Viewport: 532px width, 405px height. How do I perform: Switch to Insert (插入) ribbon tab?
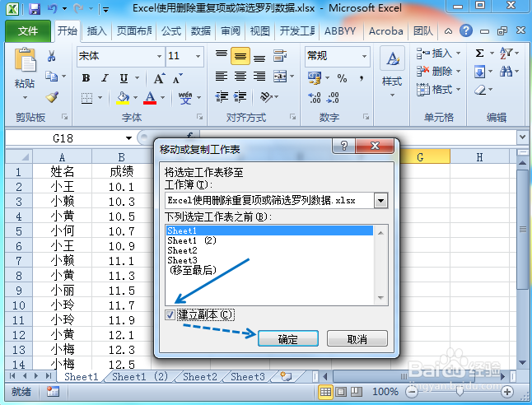(96, 31)
